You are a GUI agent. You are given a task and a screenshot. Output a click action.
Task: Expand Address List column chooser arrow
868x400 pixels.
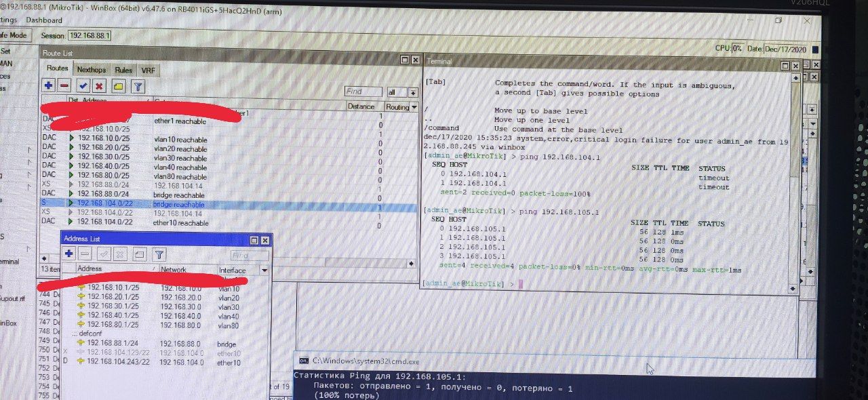click(x=264, y=270)
